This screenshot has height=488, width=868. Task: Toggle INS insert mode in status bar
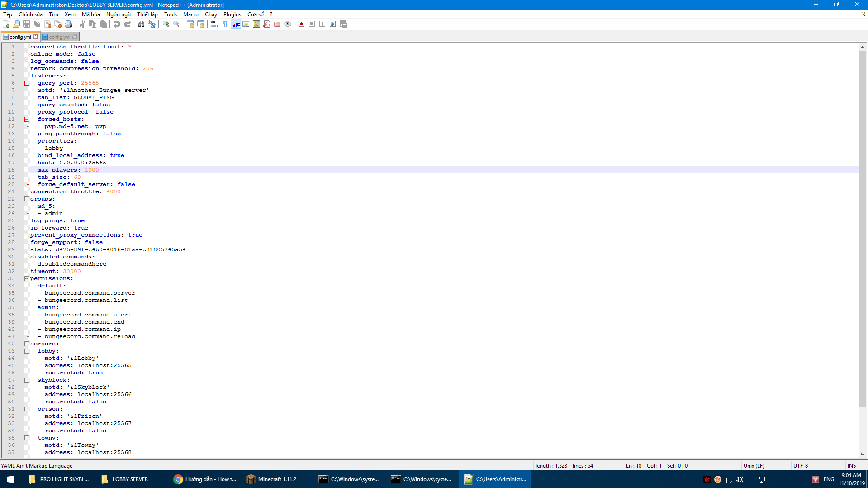(x=852, y=465)
